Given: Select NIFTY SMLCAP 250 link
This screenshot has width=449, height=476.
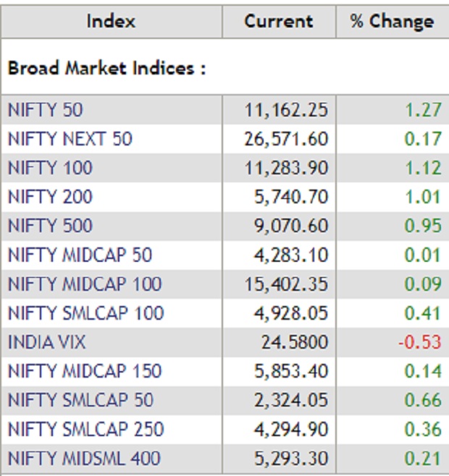Looking at the screenshot, I should point(85,429).
